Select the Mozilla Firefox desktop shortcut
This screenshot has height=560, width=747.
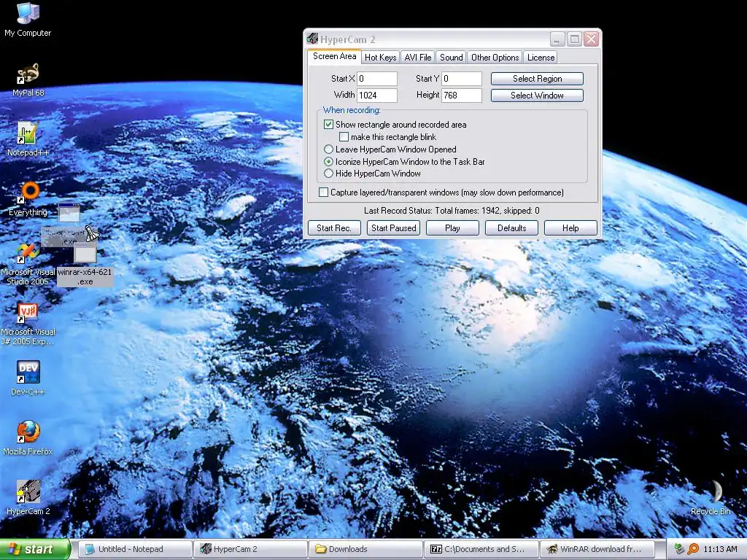point(28,438)
